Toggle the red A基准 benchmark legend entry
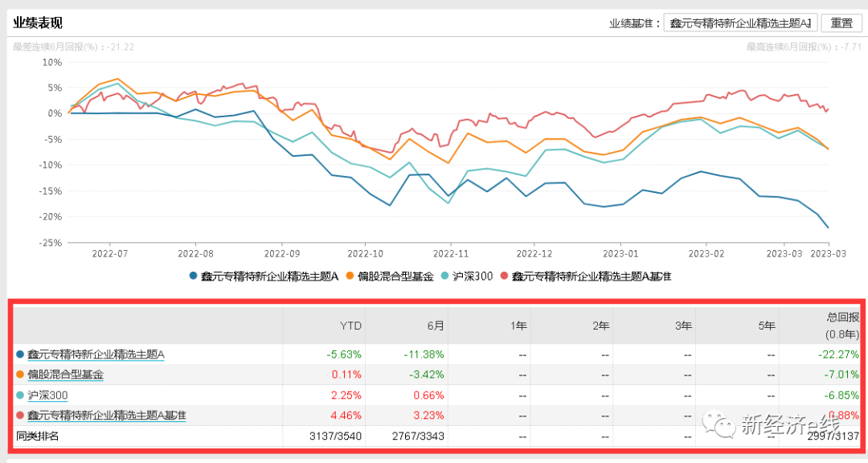868x463 pixels. pos(585,276)
